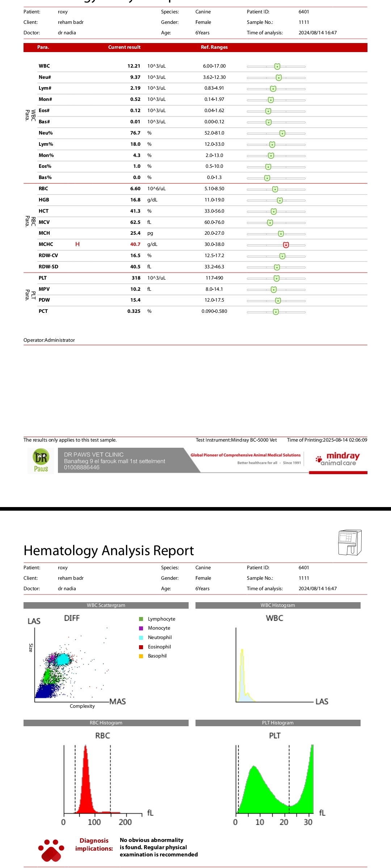The height and width of the screenshot is (868, 391).
Task: Click the DIFF scattergram plot area
Action: tap(69, 665)
